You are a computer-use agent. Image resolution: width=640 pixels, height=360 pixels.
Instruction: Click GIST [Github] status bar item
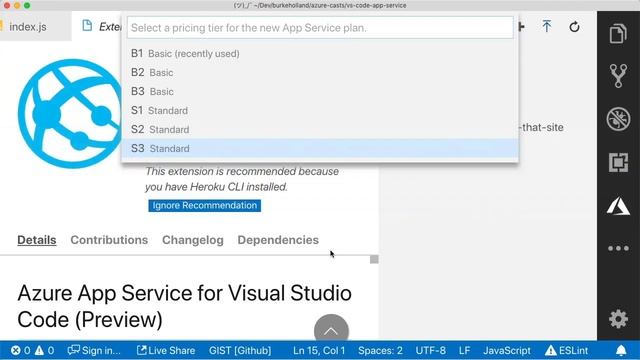[x=240, y=350]
